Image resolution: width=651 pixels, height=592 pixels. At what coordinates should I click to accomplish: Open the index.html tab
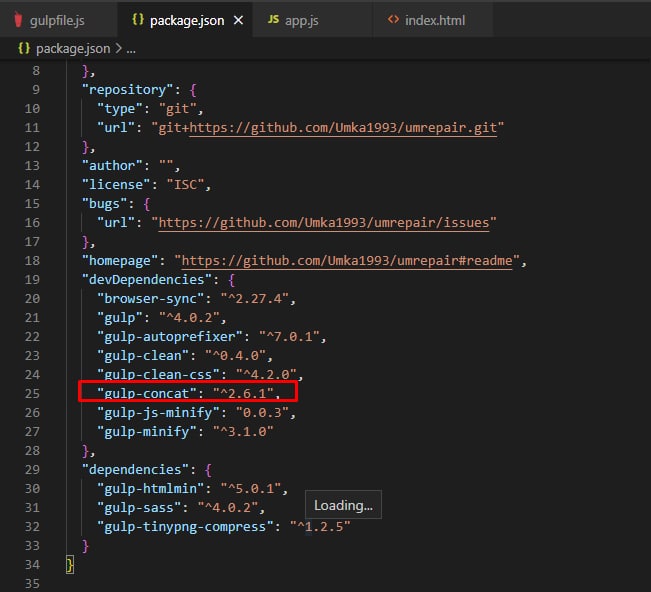433,20
